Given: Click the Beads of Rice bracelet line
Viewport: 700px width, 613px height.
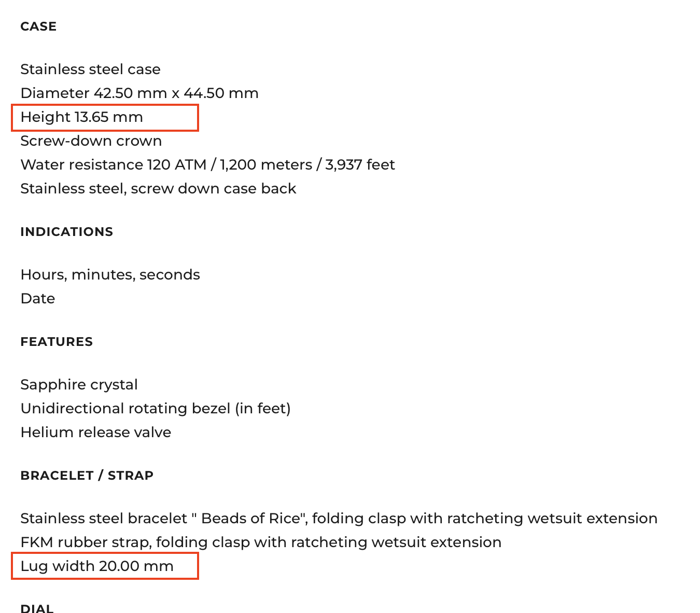Looking at the screenshot, I should (339, 519).
